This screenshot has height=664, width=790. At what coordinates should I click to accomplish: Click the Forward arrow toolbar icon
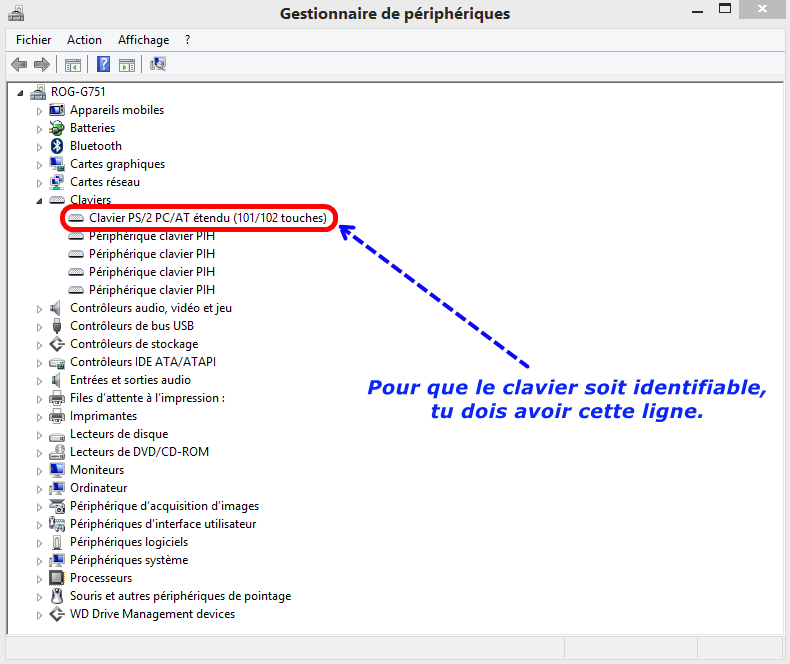click(42, 65)
